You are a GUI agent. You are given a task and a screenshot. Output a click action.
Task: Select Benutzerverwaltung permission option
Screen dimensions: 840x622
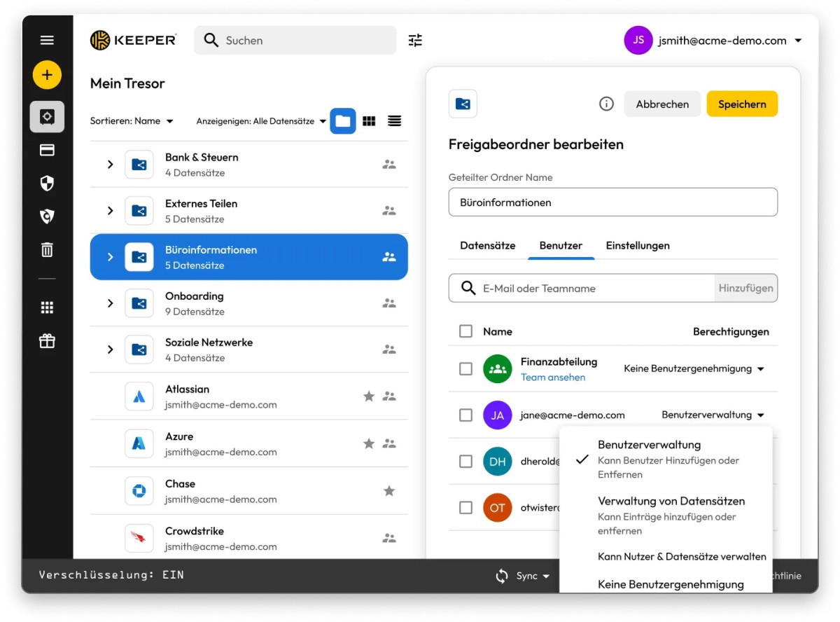(x=666, y=459)
